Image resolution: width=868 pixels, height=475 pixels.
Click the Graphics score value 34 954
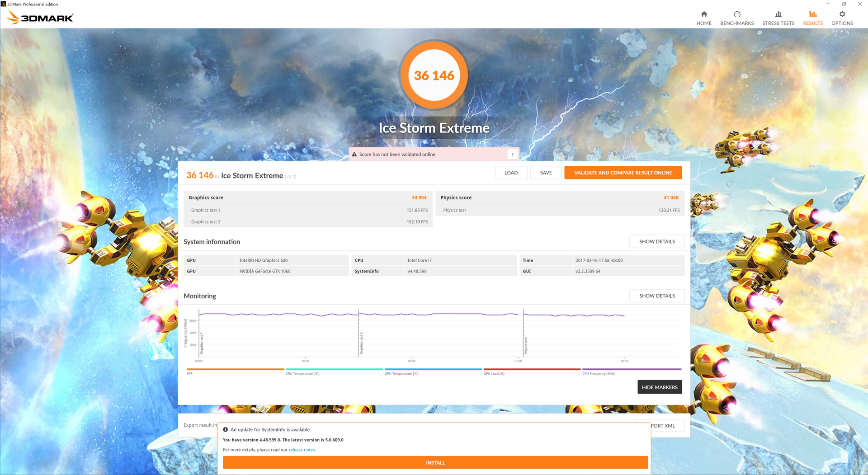click(419, 198)
